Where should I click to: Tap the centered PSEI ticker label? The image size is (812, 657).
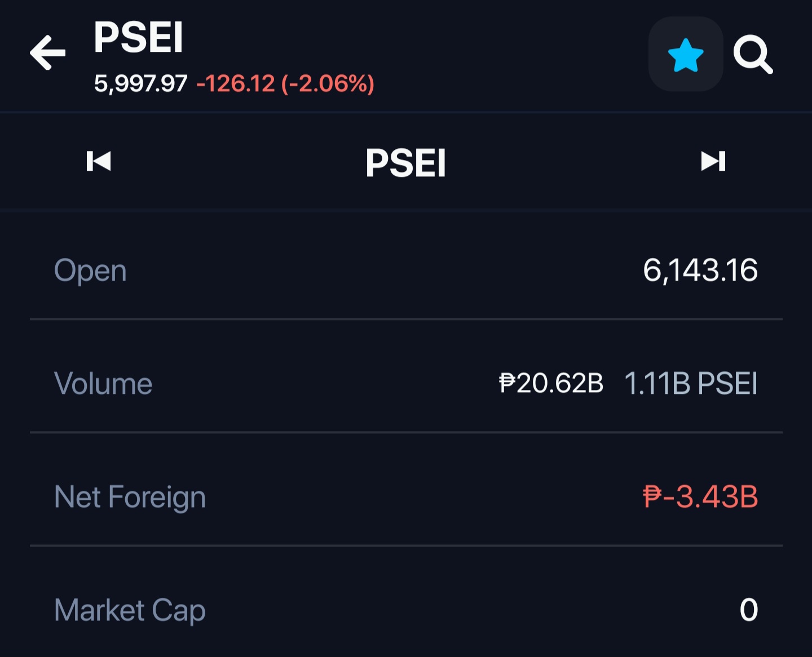click(x=405, y=163)
